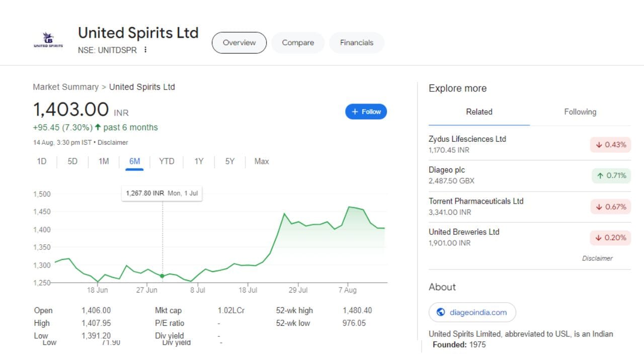Choose the 1Y chart range
The height and width of the screenshot is (362, 644).
199,161
